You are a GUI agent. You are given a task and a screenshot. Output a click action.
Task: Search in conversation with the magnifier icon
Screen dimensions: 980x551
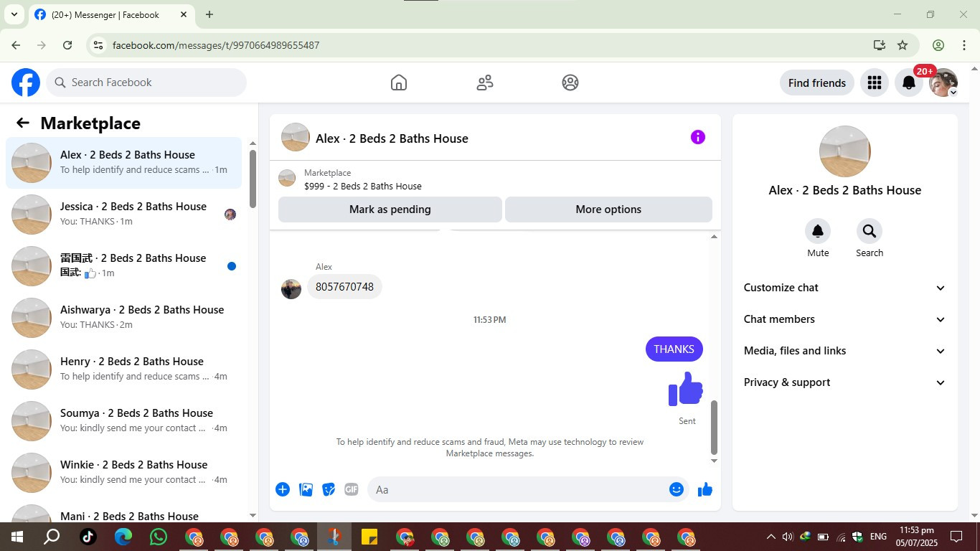pyautogui.click(x=870, y=231)
